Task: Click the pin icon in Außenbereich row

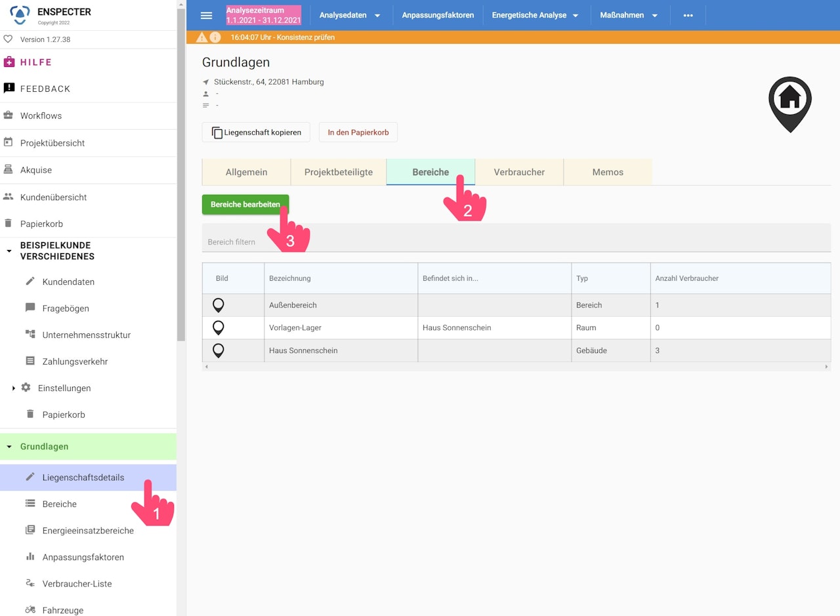Action: pyautogui.click(x=219, y=305)
